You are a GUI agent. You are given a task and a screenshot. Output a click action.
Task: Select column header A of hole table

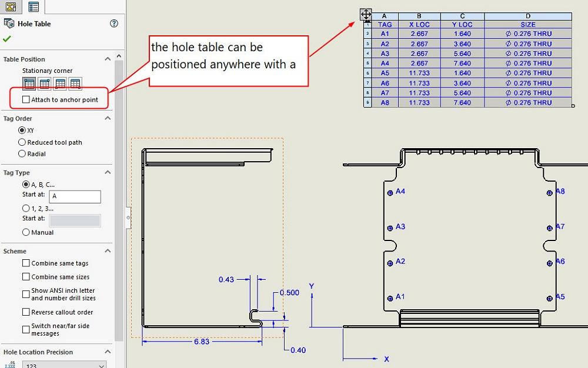coord(385,16)
